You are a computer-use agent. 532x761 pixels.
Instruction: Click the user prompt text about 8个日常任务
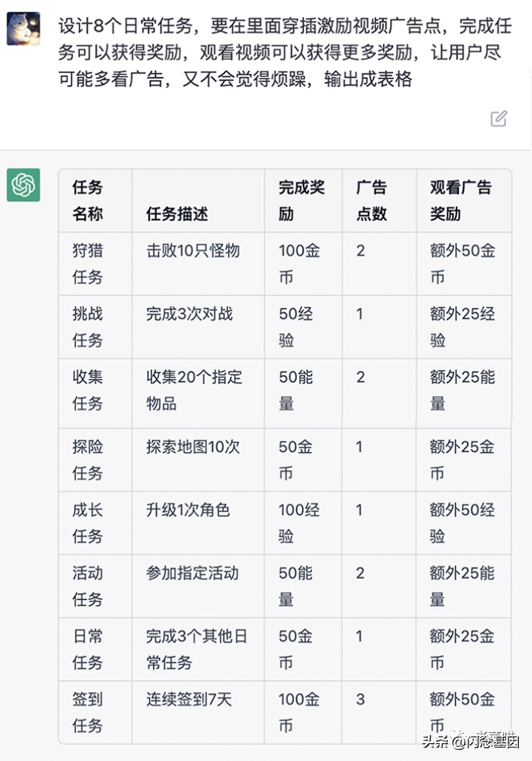pos(284,53)
